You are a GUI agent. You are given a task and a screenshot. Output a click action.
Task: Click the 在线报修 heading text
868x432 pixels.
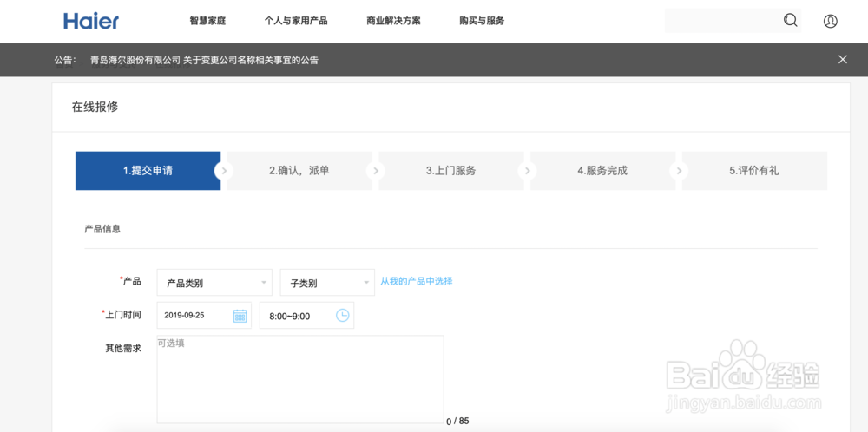pyautogui.click(x=95, y=108)
